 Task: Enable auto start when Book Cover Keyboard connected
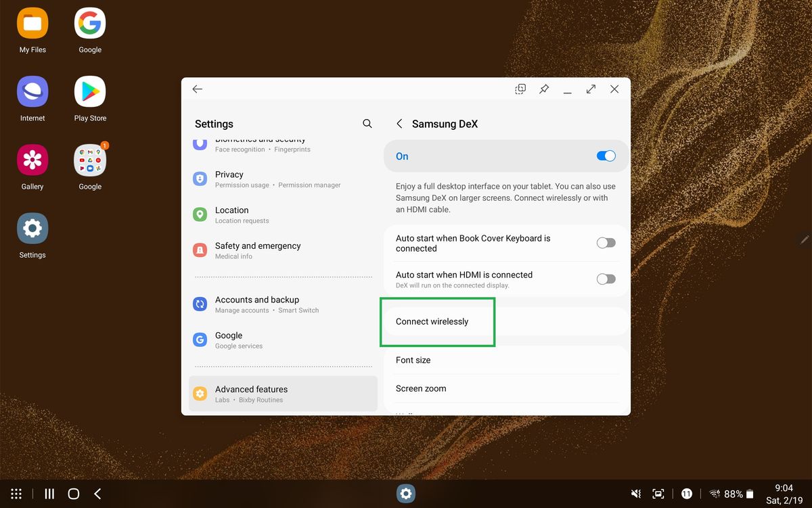point(606,242)
